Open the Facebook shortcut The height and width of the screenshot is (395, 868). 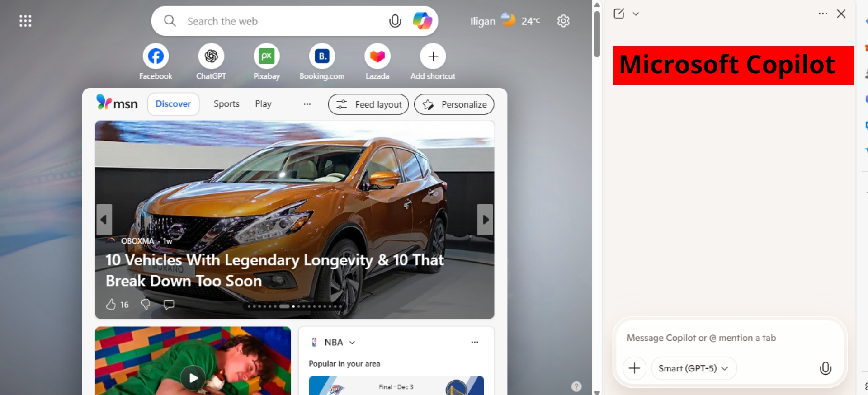click(156, 56)
